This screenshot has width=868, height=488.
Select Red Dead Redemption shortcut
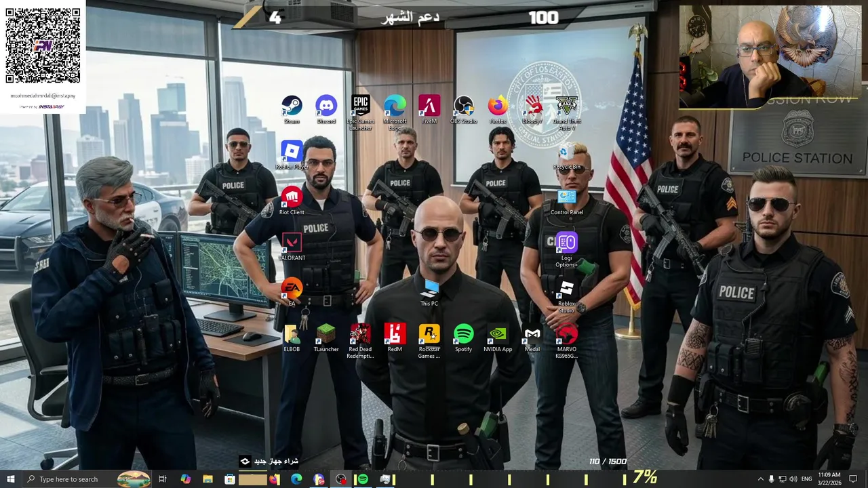(x=361, y=340)
